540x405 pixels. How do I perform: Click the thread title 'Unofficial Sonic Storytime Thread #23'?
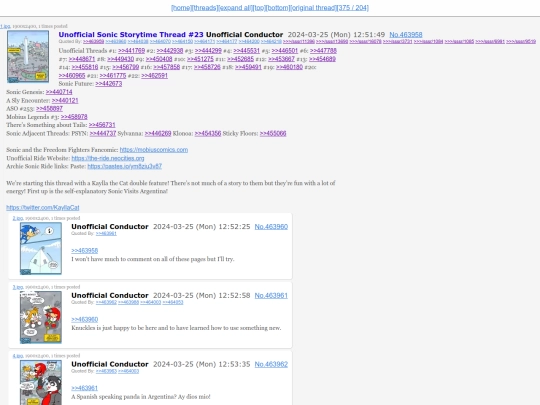pyautogui.click(x=131, y=35)
